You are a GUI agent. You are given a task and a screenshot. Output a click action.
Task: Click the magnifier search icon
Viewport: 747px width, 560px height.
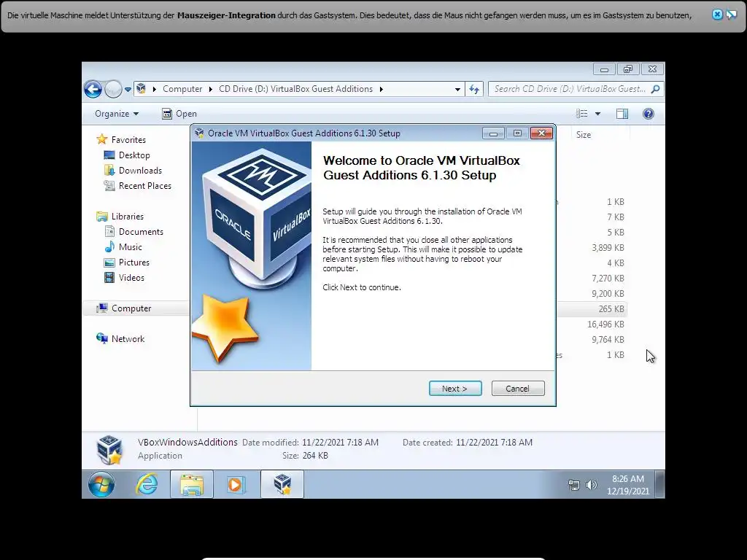[656, 89]
